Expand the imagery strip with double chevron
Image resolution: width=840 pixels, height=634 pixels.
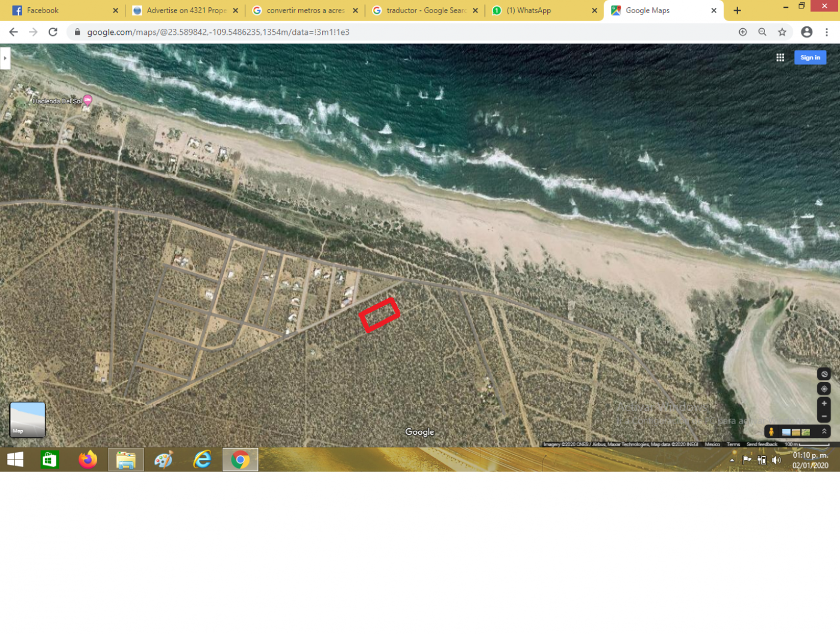tap(824, 432)
